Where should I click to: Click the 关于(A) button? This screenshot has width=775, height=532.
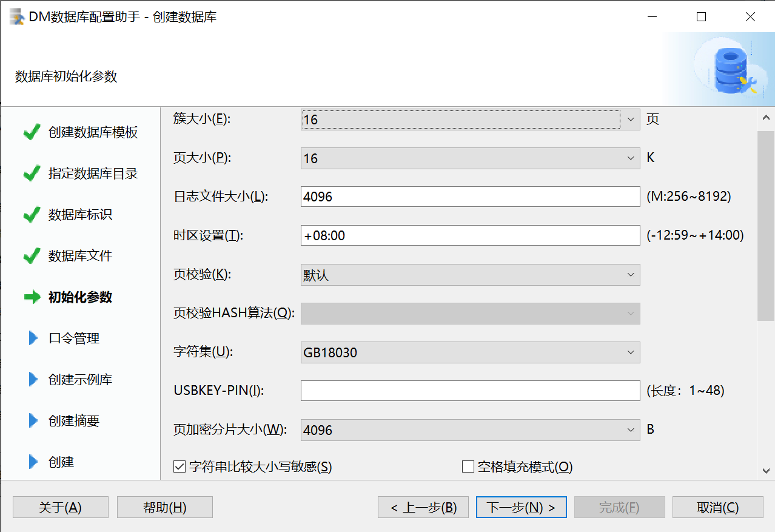(x=60, y=507)
